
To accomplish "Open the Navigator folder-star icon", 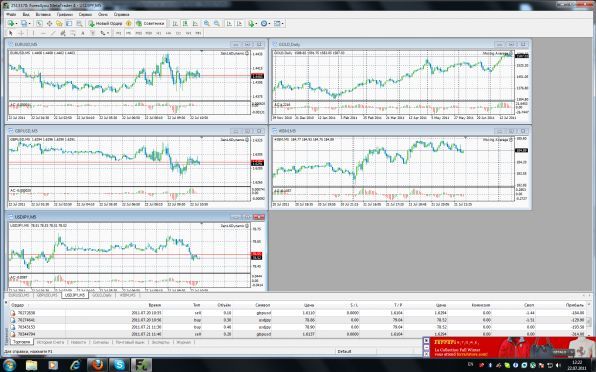I will [x=59, y=24].
